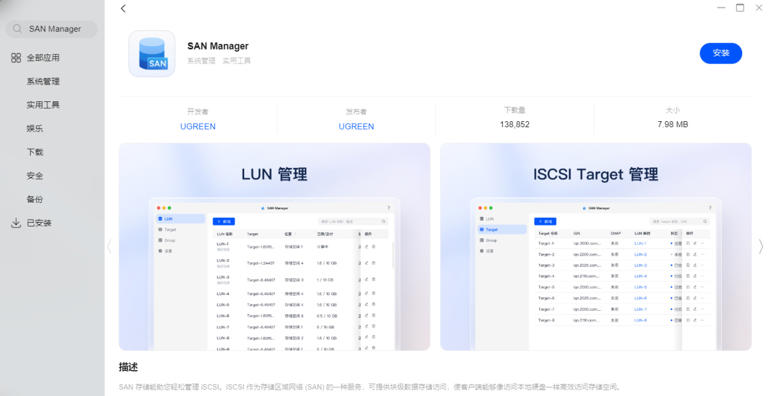Click the grid icon beside 全部应用

tap(16, 58)
